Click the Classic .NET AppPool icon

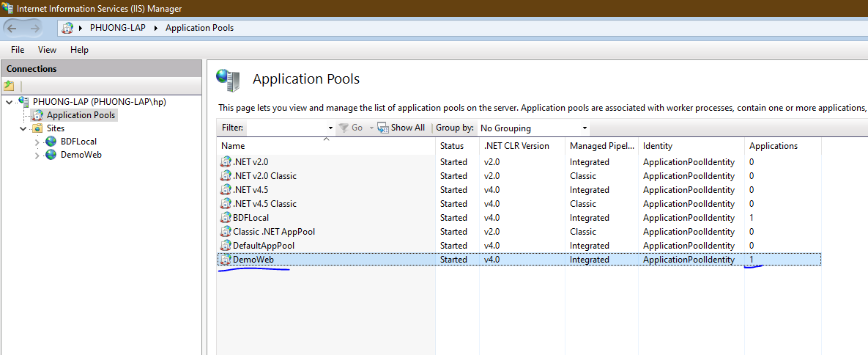[226, 231]
